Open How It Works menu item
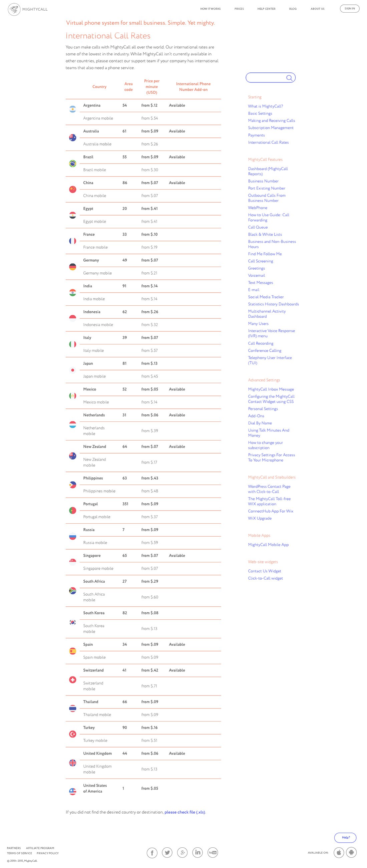 click(x=210, y=9)
